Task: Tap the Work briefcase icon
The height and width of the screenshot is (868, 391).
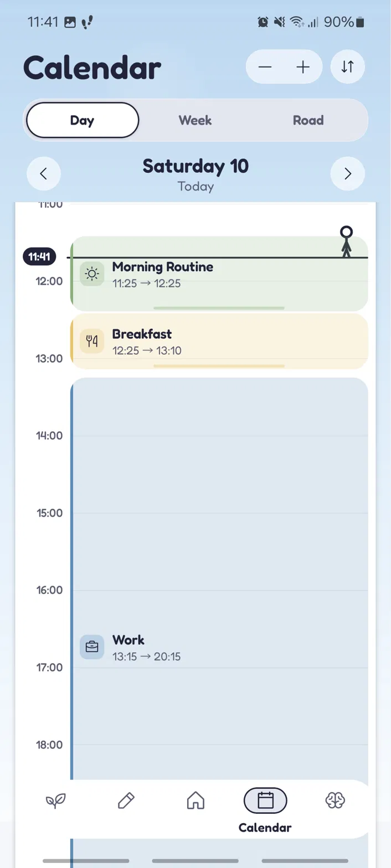Action: 92,647
